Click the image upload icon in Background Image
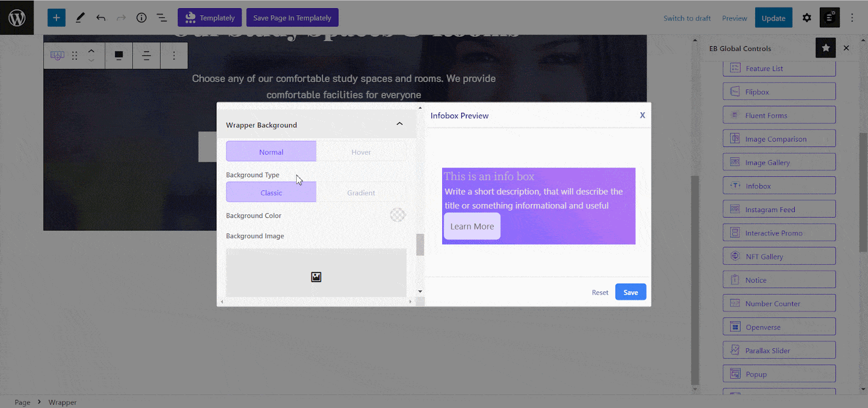 point(316,277)
